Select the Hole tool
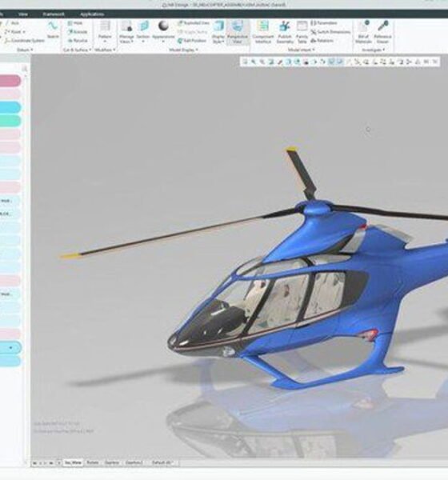This screenshot has height=480, width=448. coord(75,23)
